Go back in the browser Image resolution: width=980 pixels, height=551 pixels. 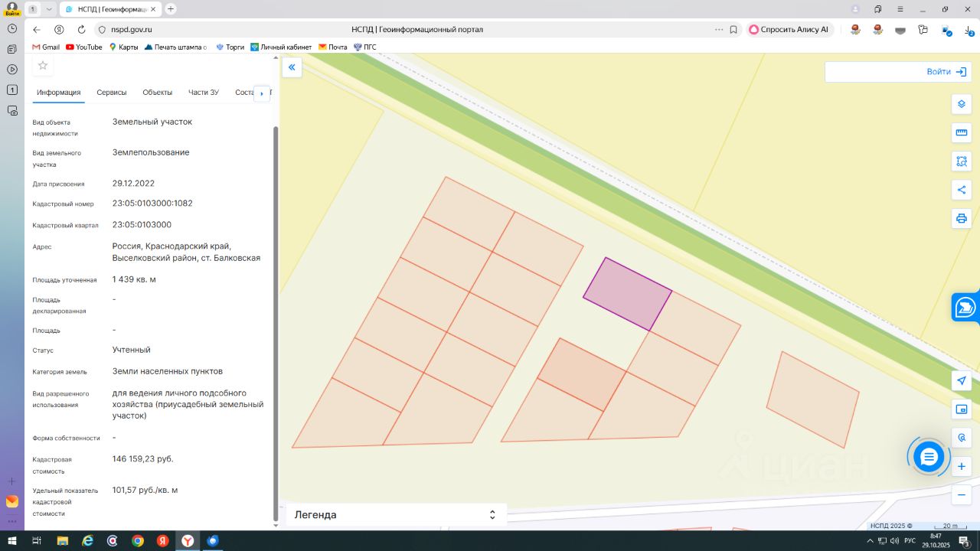click(36, 30)
